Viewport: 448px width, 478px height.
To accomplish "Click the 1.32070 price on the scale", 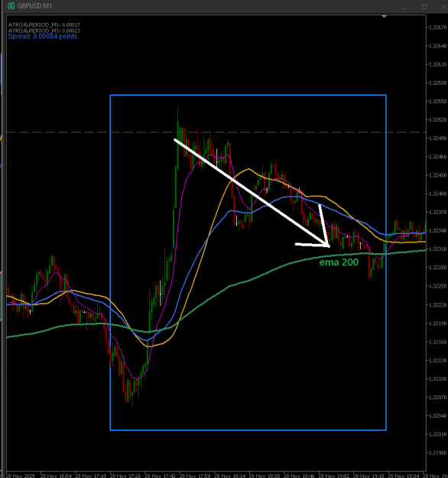I will coord(437,398).
